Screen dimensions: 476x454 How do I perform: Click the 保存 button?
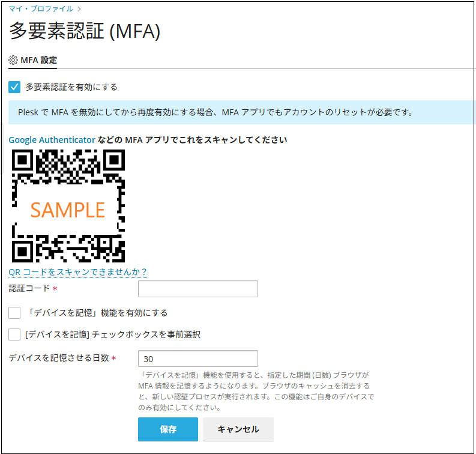(x=168, y=429)
